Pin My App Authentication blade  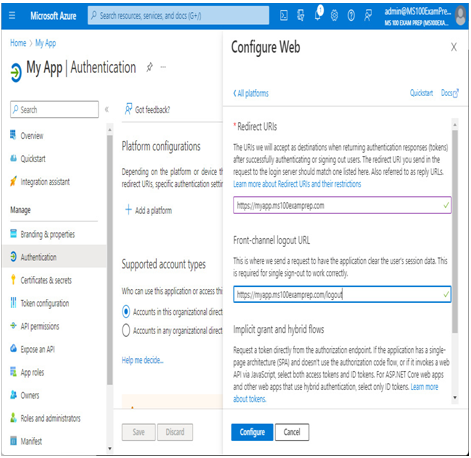[x=150, y=67]
